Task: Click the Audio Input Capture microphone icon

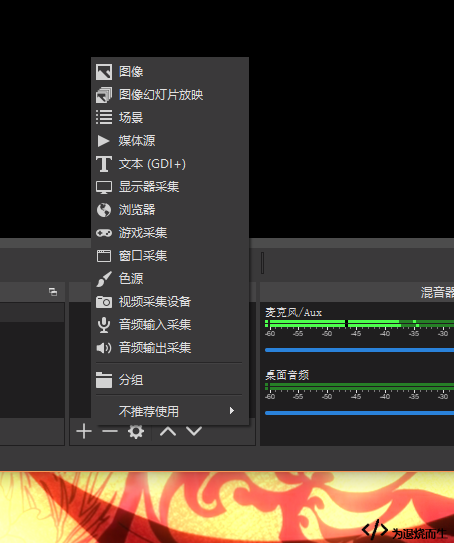Action: point(104,325)
